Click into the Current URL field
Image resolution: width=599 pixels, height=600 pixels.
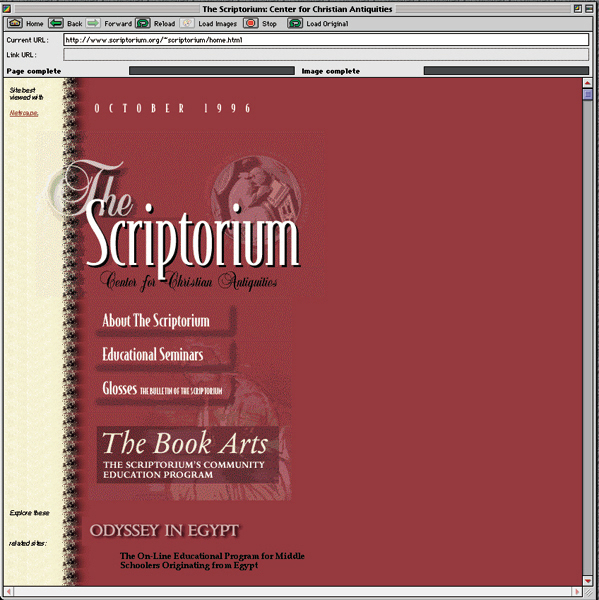(326, 39)
